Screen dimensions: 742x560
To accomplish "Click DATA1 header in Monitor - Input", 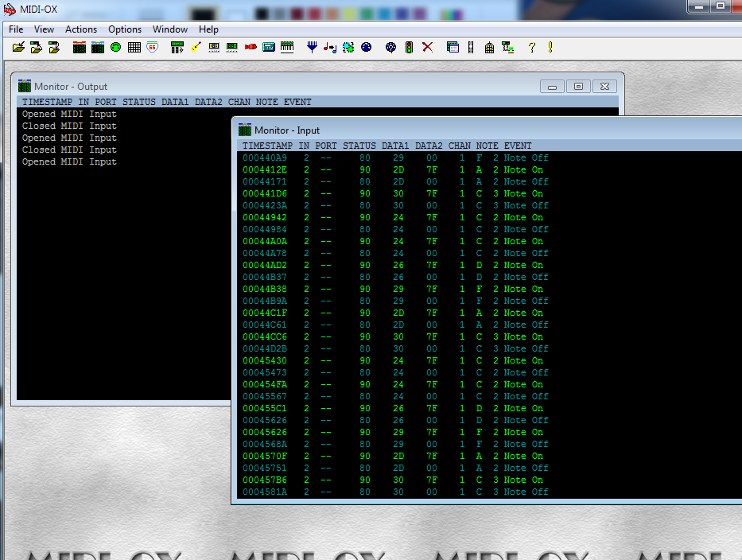I will [x=395, y=146].
